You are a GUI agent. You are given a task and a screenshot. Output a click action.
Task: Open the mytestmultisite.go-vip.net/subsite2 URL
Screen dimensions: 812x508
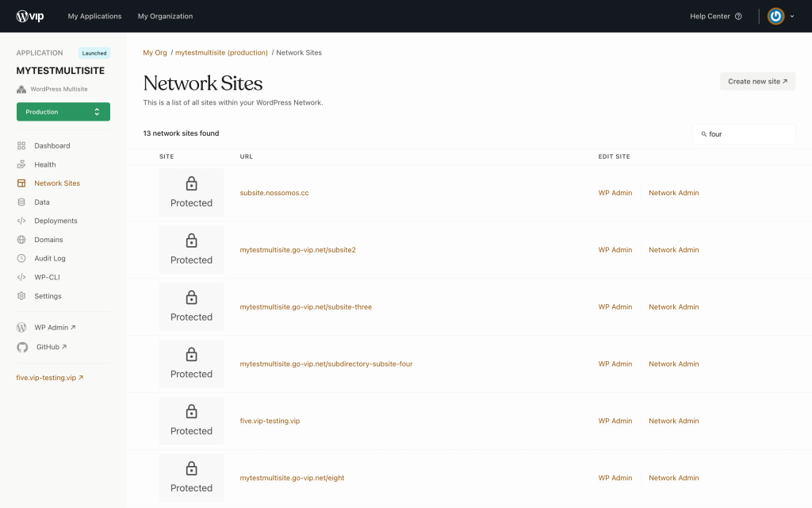(x=298, y=250)
